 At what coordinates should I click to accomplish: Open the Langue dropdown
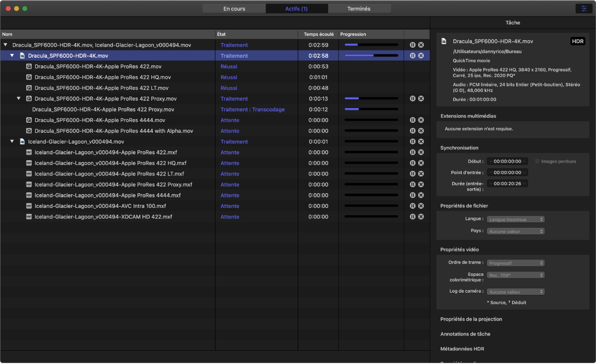pos(515,219)
